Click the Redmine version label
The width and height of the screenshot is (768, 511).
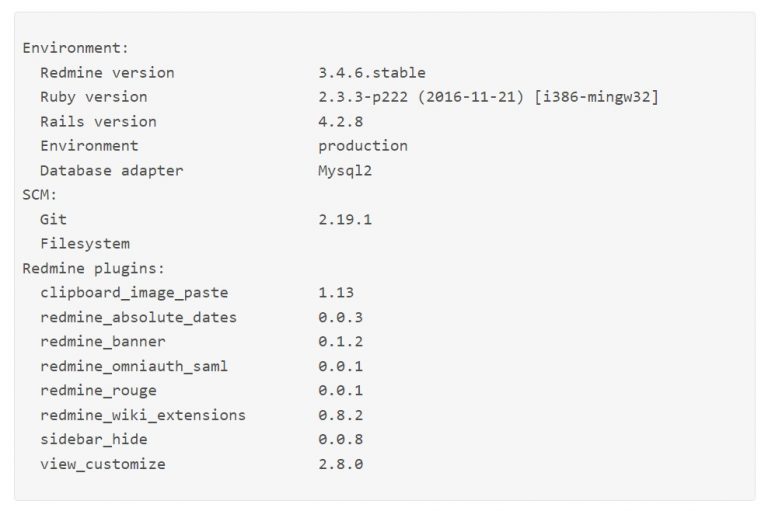(107, 73)
